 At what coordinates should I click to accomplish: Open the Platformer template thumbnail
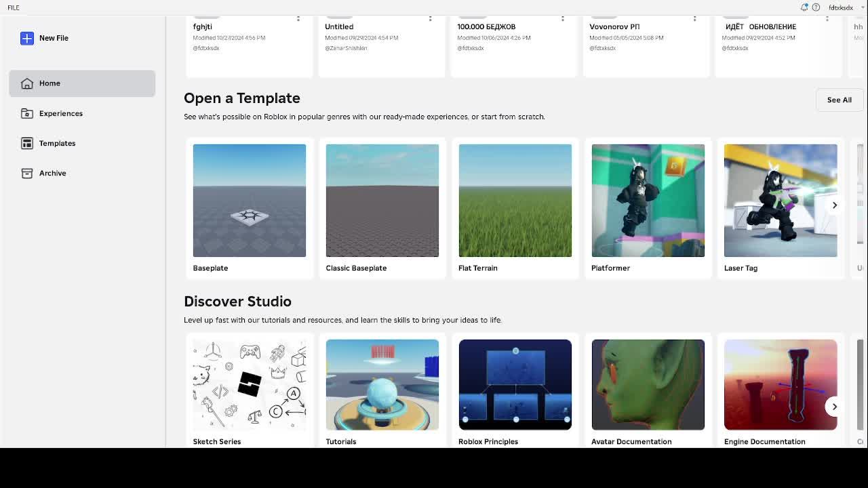[648, 201]
